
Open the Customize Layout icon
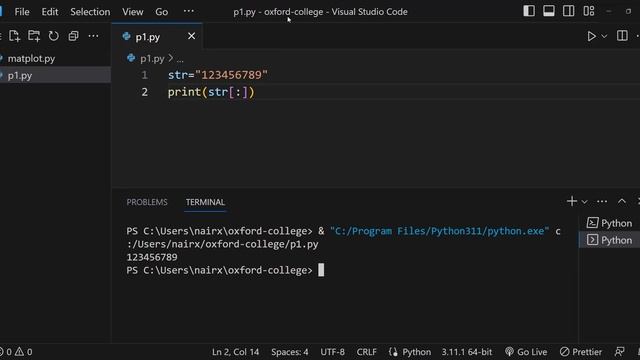coord(589,11)
